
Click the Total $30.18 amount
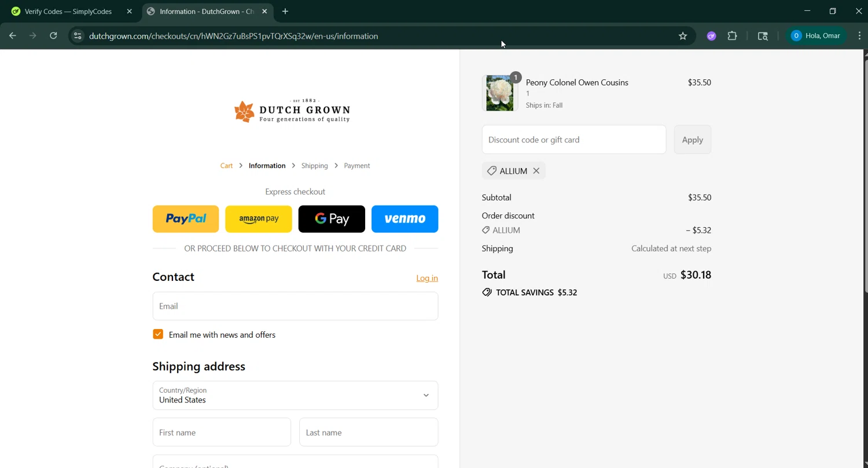[696, 275]
